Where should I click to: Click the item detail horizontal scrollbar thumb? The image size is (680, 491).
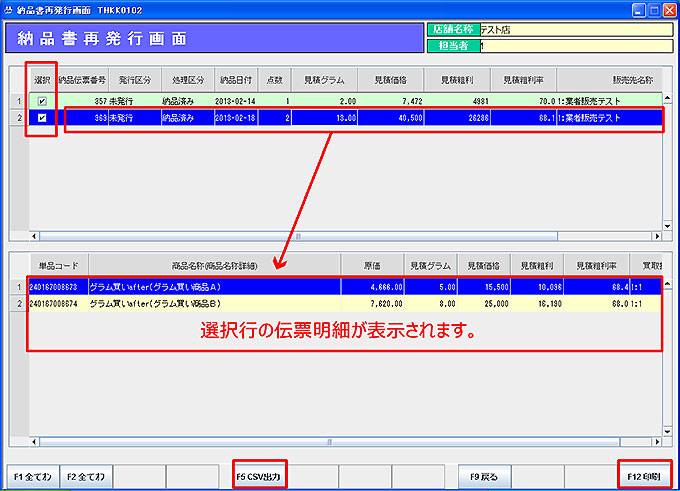coord(330,442)
